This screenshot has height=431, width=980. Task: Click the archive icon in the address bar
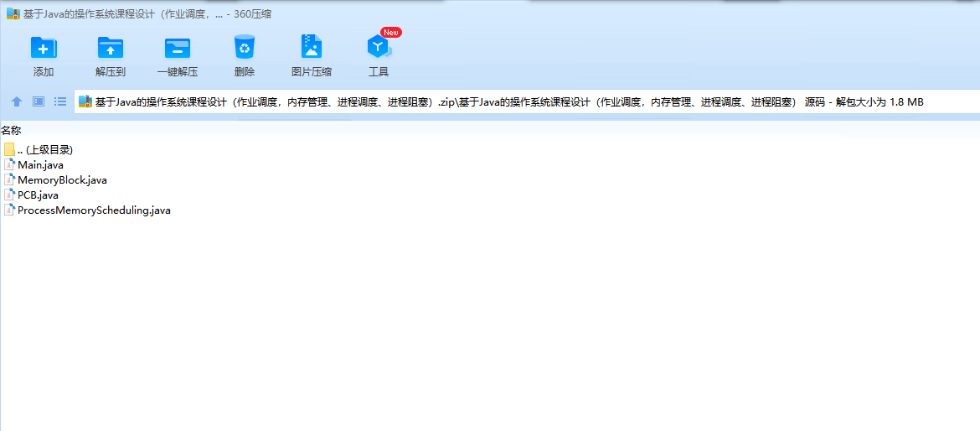(x=85, y=101)
